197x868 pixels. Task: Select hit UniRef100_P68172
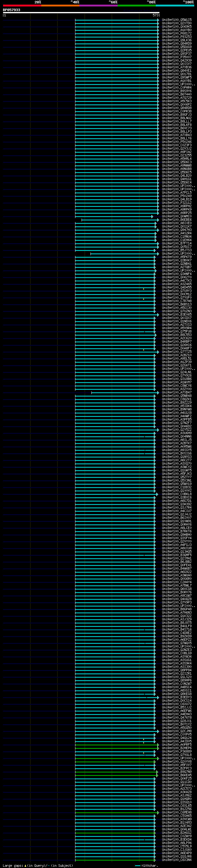(x=177, y=33)
